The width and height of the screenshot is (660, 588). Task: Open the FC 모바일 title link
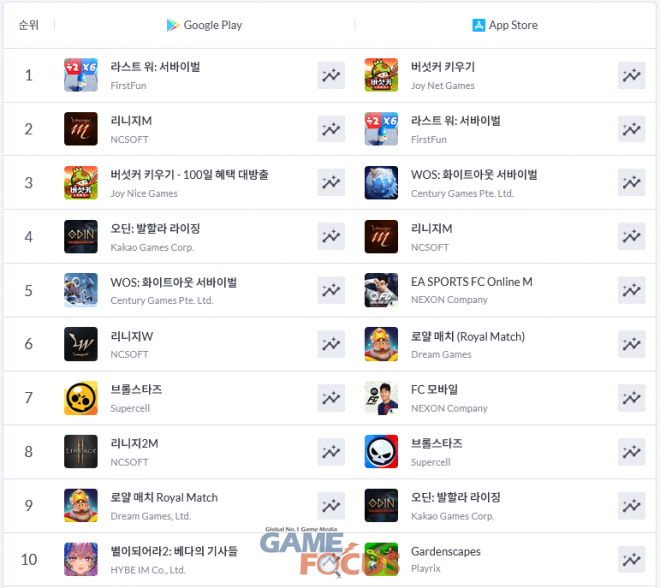pos(434,390)
